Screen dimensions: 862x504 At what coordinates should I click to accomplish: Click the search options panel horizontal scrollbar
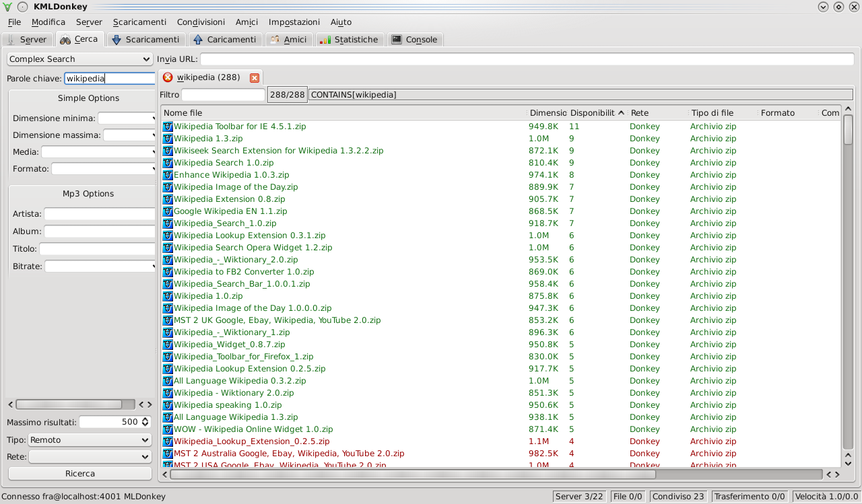point(69,404)
